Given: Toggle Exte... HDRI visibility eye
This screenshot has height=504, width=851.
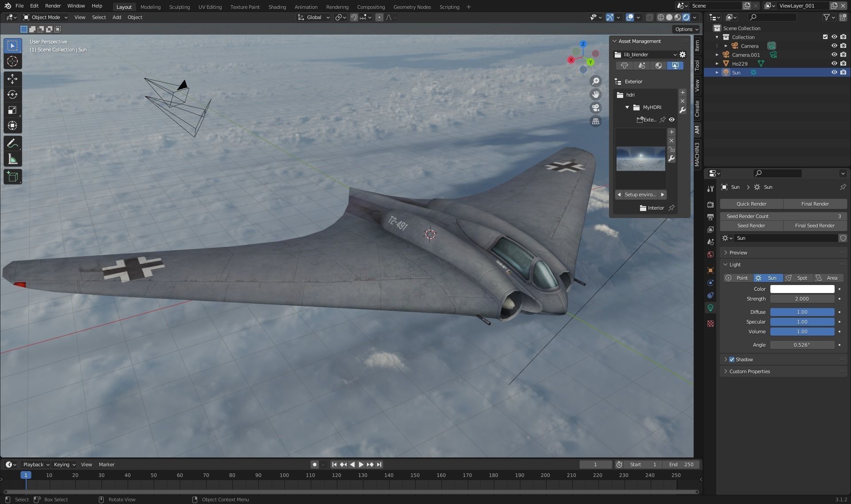Looking at the screenshot, I should pos(672,120).
